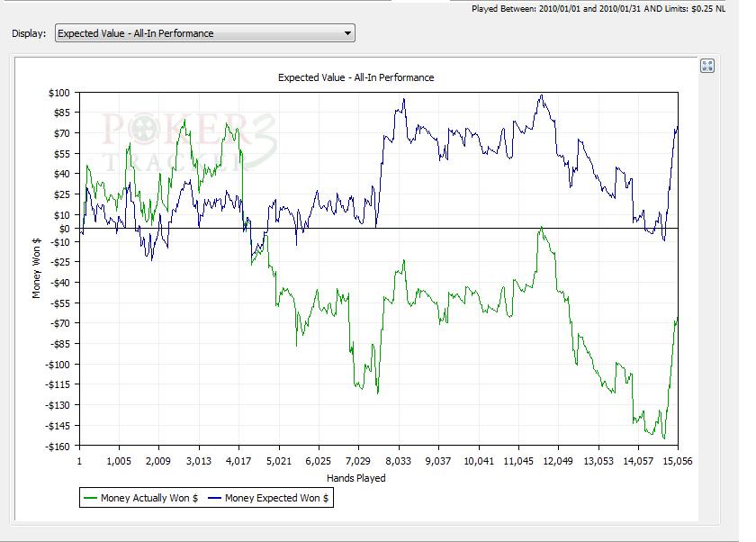Click the Money Won $ axis label
Viewport: 756px width, 542px height.
click(x=37, y=268)
